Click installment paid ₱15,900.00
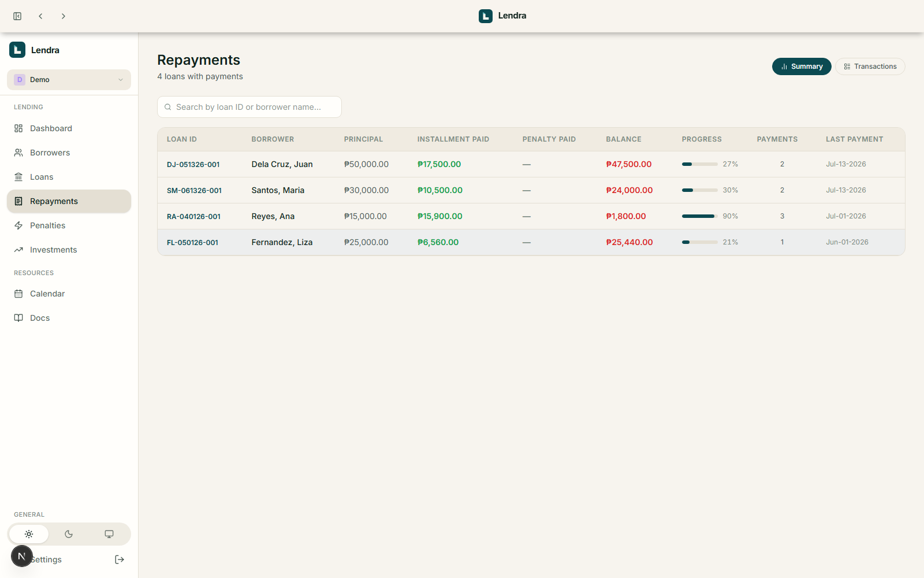This screenshot has width=924, height=578. pyautogui.click(x=440, y=216)
